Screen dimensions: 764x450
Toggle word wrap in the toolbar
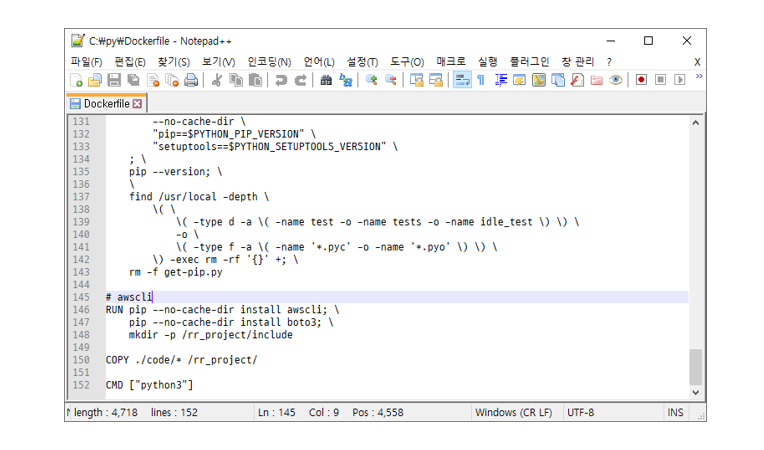point(462,80)
